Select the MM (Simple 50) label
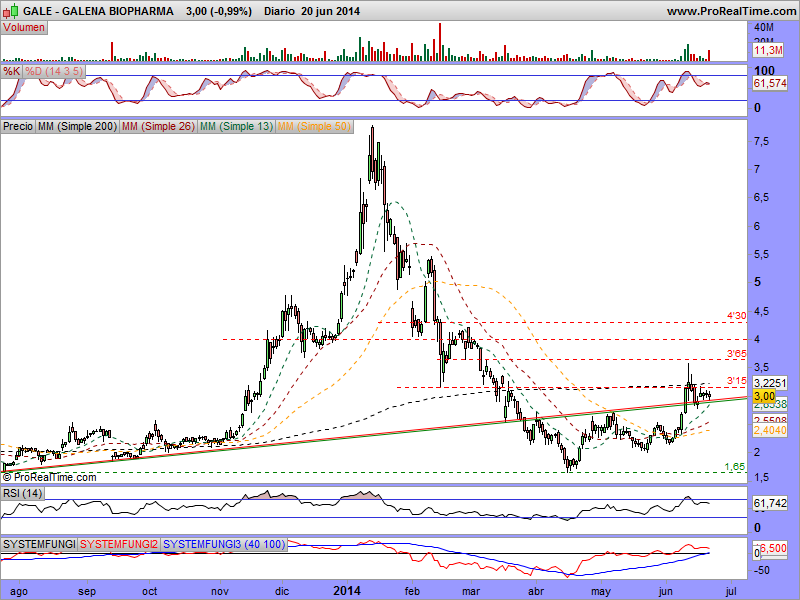The image size is (800, 600). 314,126
